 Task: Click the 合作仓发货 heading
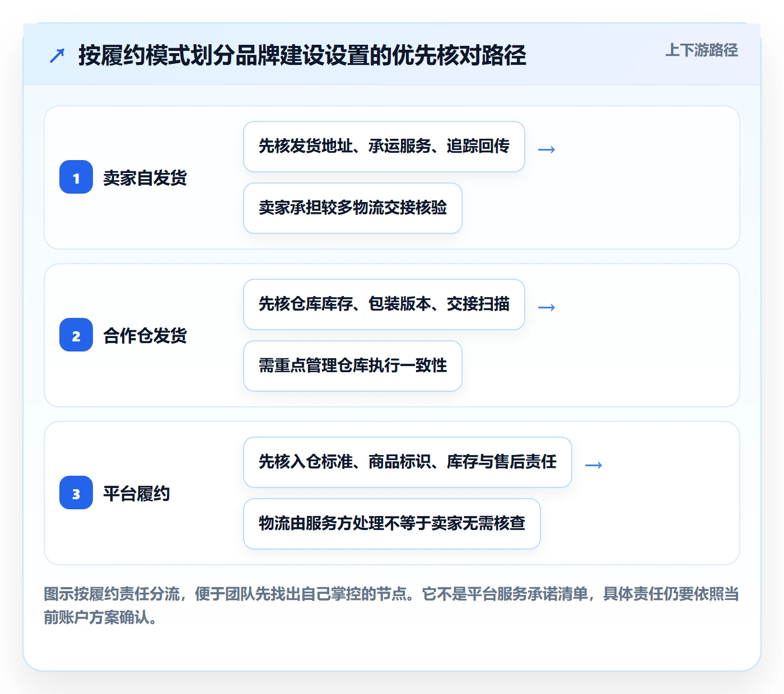point(145,336)
